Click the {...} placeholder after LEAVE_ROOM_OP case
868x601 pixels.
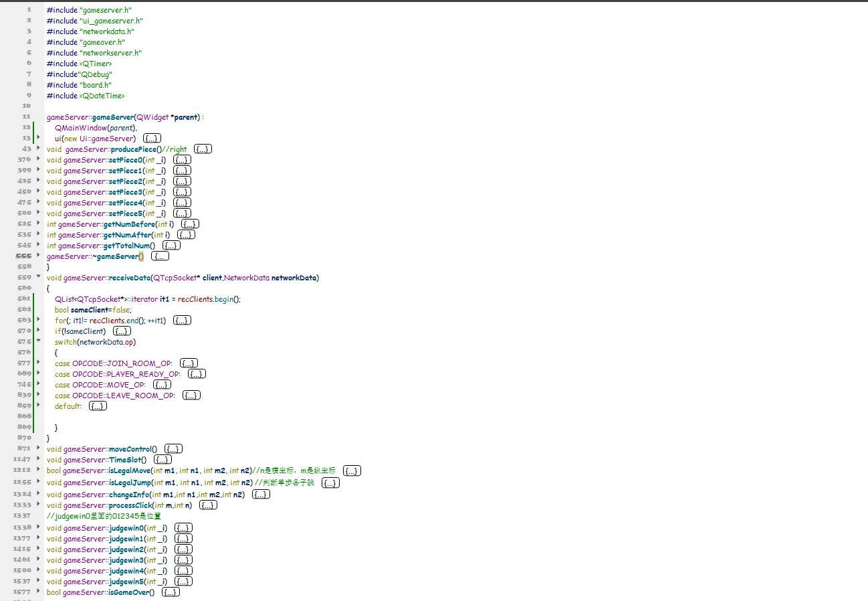click(192, 396)
